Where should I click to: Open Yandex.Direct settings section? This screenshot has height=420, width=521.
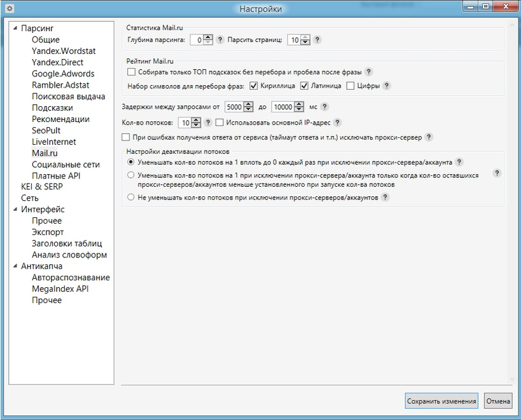(x=57, y=62)
